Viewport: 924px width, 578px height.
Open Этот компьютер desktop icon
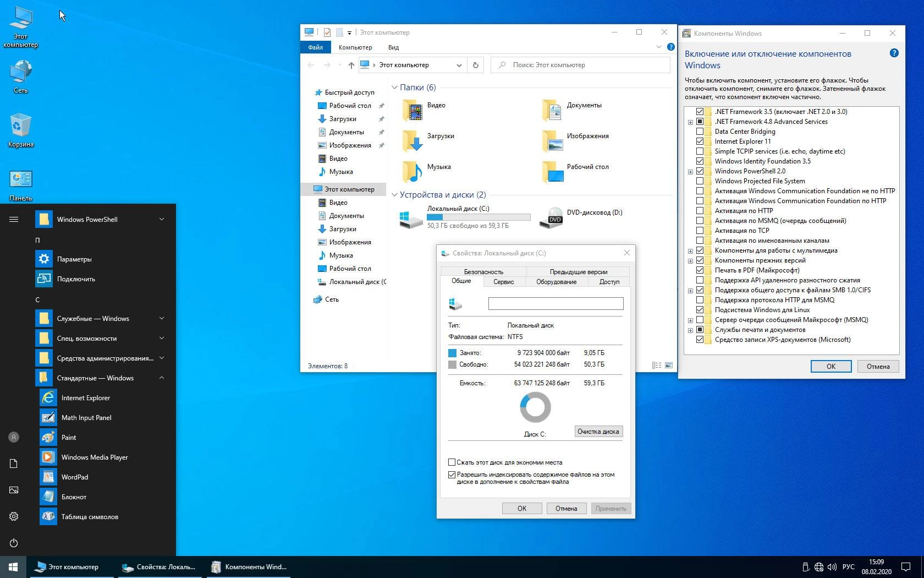pyautogui.click(x=21, y=28)
